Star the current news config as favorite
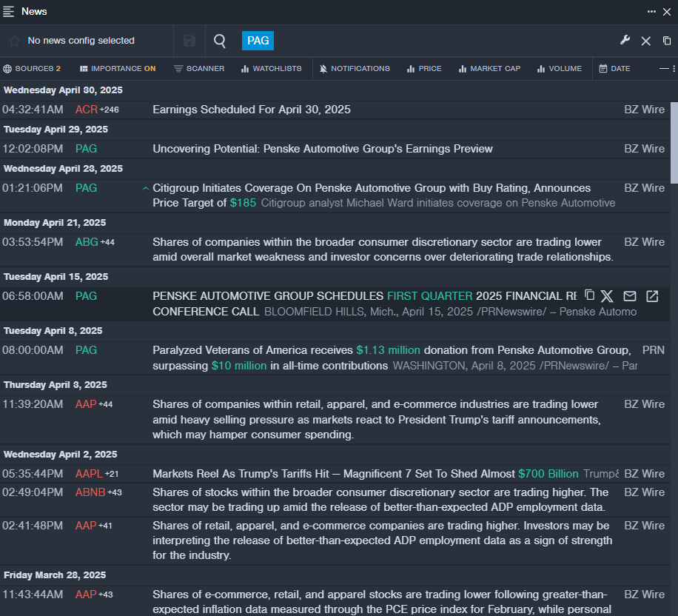 (x=14, y=41)
